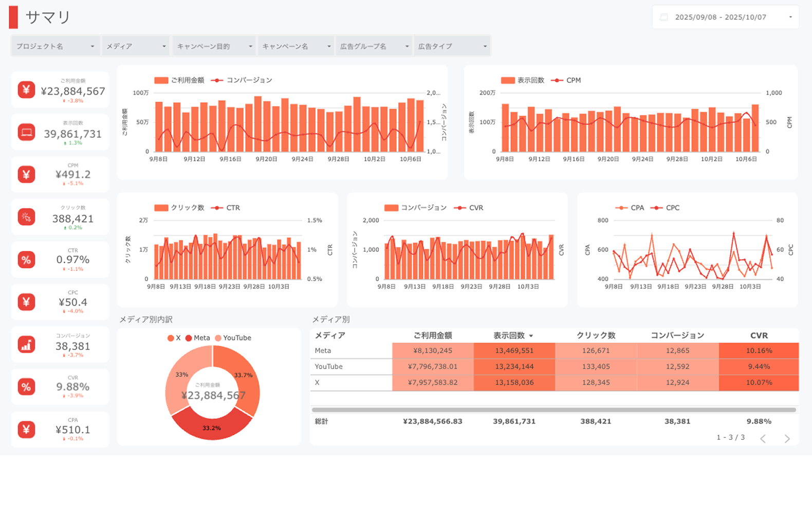Go to previous table page arrow
The image size is (812, 514).
coord(763,438)
